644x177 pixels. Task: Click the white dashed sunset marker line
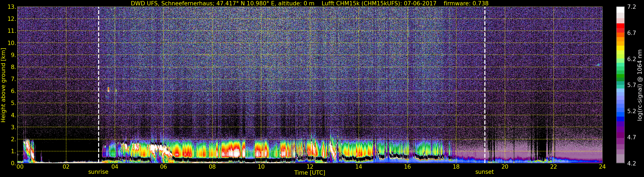point(485,85)
